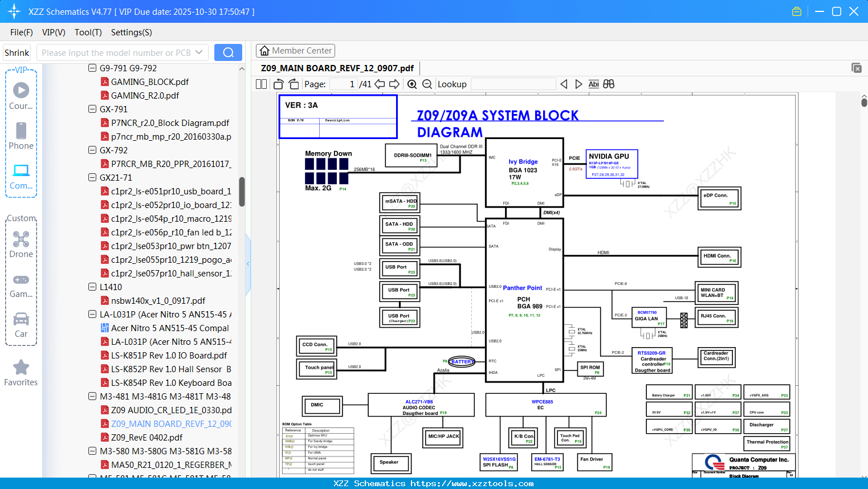Select the Phone category icon

(x=21, y=136)
